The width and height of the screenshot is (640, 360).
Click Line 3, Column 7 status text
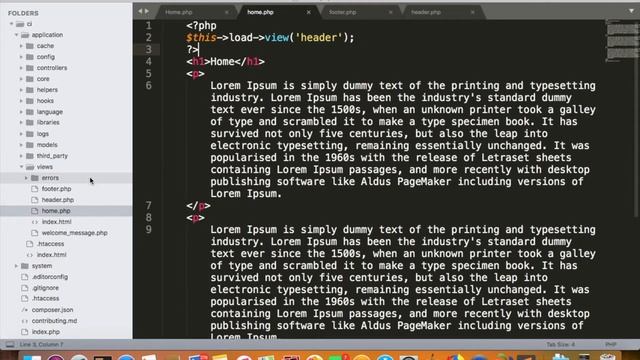point(41,345)
